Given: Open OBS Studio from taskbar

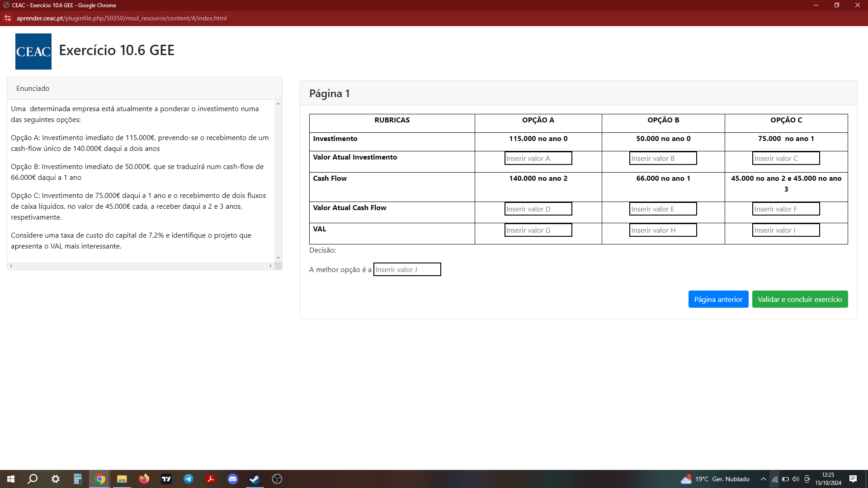Looking at the screenshot, I should point(277,479).
